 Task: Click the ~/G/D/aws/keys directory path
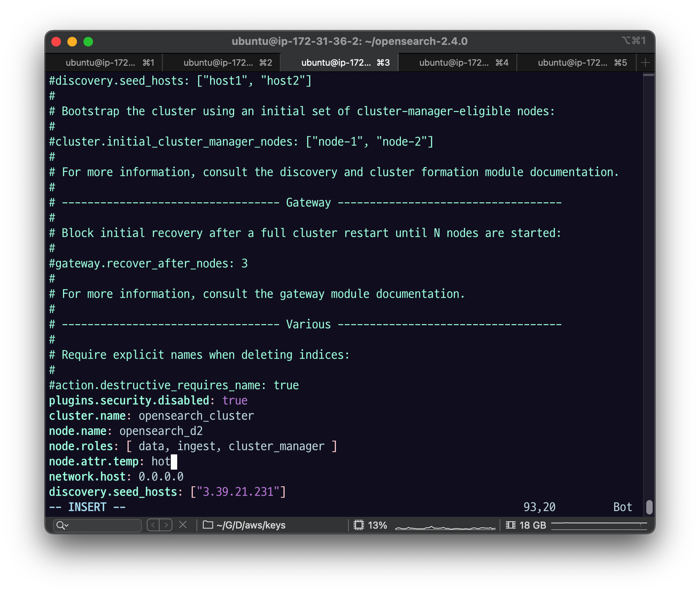(x=251, y=525)
